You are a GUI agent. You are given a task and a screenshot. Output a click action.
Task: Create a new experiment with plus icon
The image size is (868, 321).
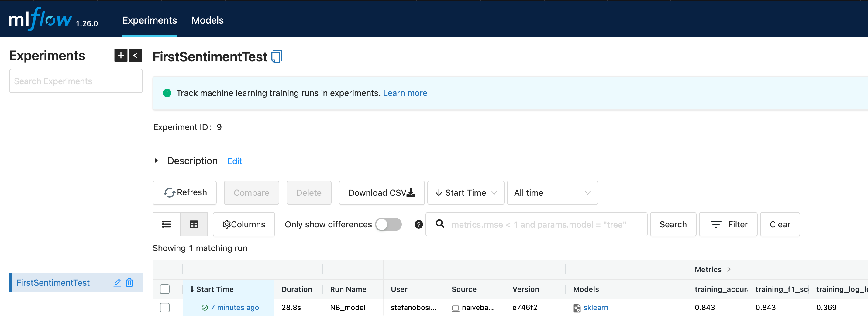[x=121, y=55]
